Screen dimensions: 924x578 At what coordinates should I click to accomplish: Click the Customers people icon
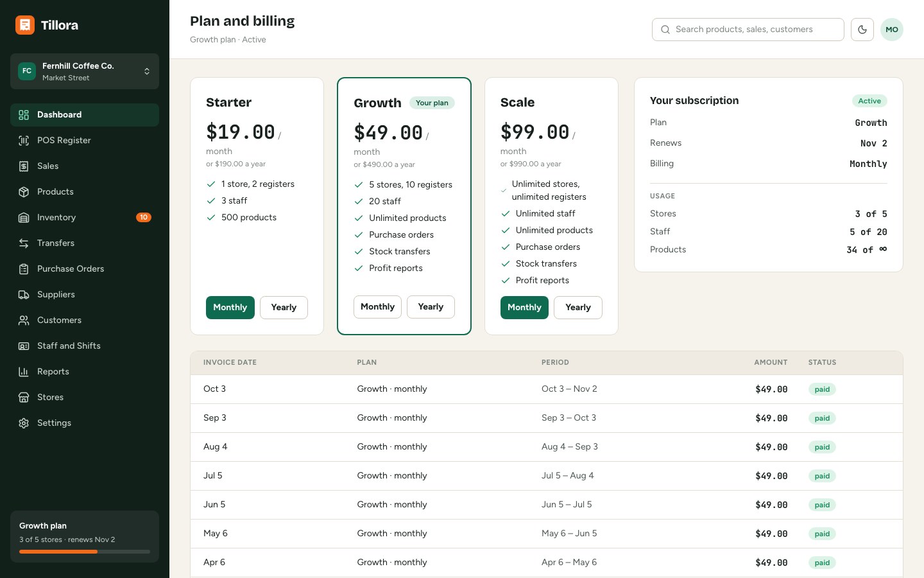(24, 320)
